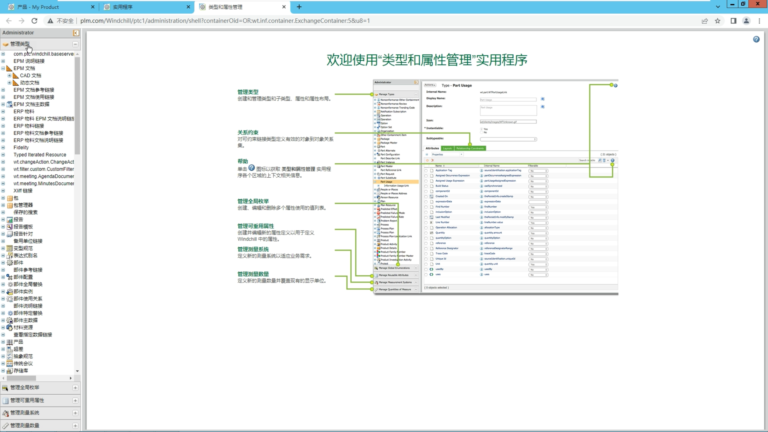Expand the CAD 文档 node
Image resolution: width=768 pixels, height=432 pixels.
[9, 75]
